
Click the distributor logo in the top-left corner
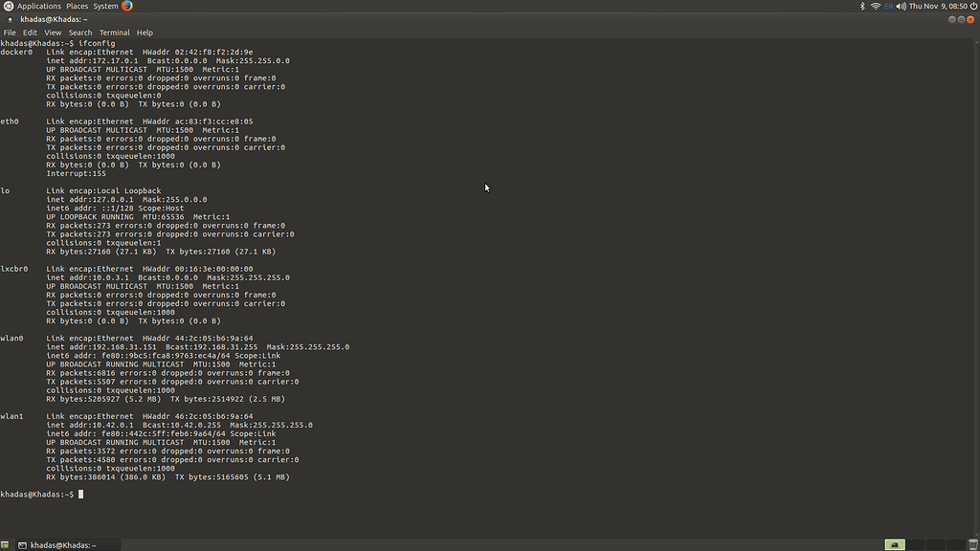point(8,6)
